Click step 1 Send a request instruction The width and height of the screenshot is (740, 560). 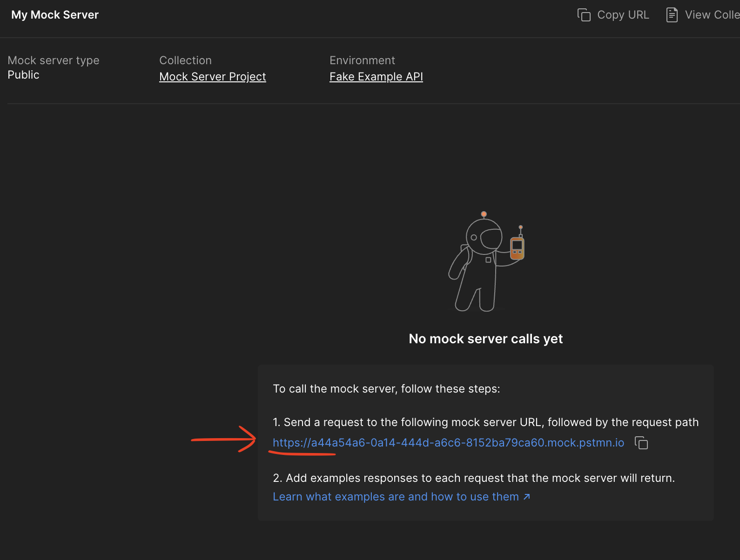pyautogui.click(x=485, y=422)
